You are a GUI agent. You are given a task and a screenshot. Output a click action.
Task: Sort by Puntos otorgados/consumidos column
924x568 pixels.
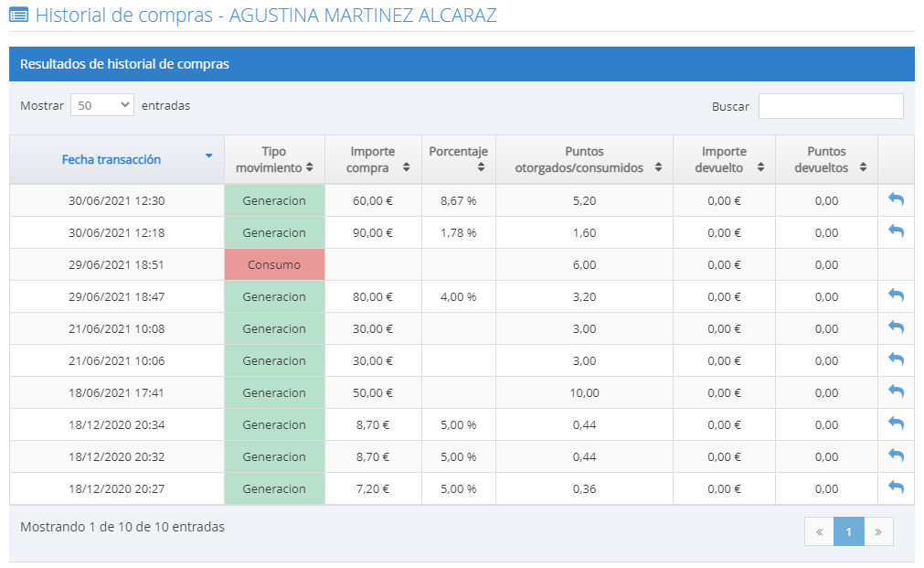tap(584, 159)
